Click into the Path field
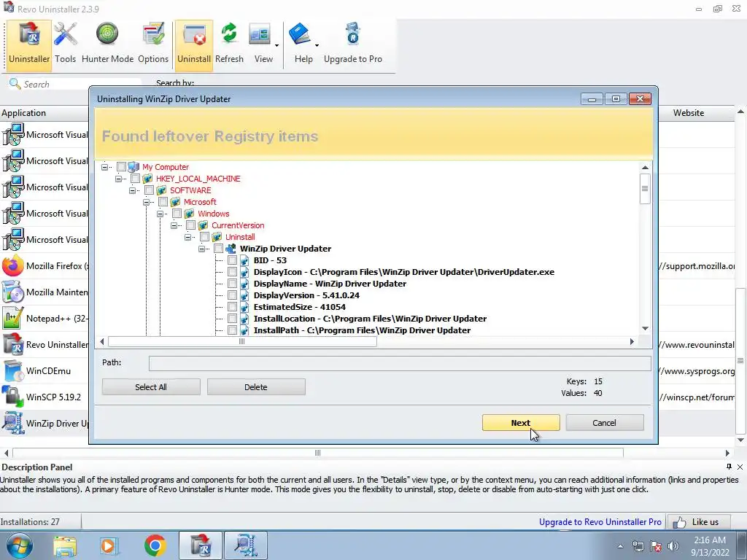 (x=400, y=363)
